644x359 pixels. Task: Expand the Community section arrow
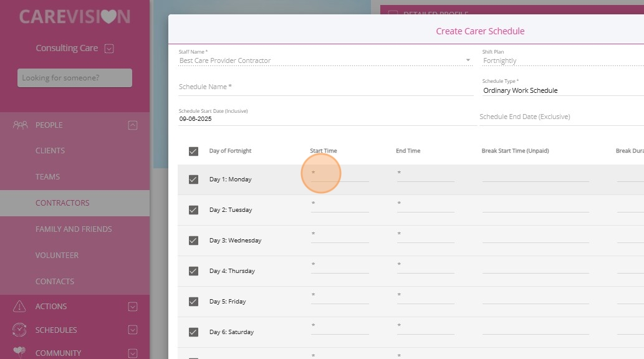point(133,353)
